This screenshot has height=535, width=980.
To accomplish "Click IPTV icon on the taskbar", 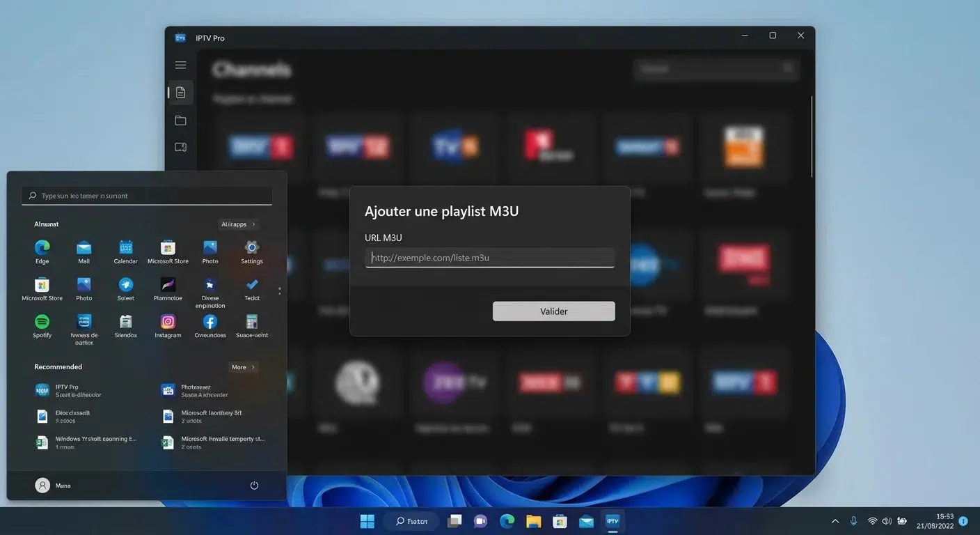I will pos(612,520).
